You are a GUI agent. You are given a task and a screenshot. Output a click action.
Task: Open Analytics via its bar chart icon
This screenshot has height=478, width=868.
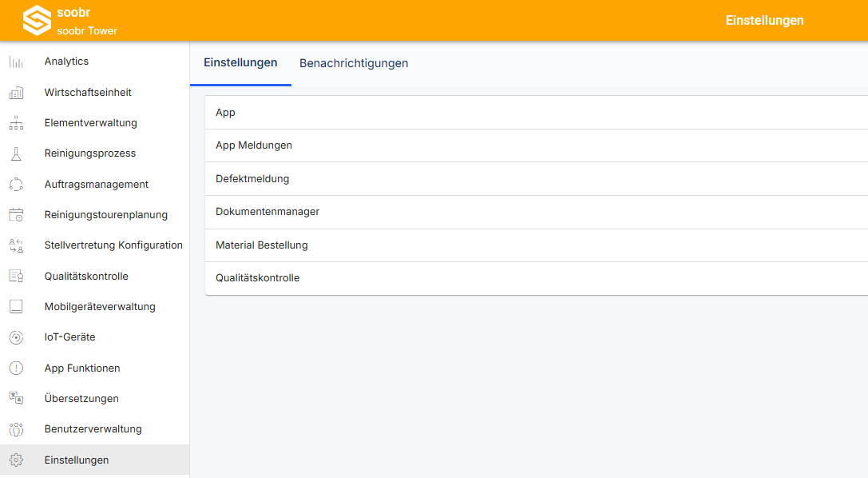click(x=16, y=62)
